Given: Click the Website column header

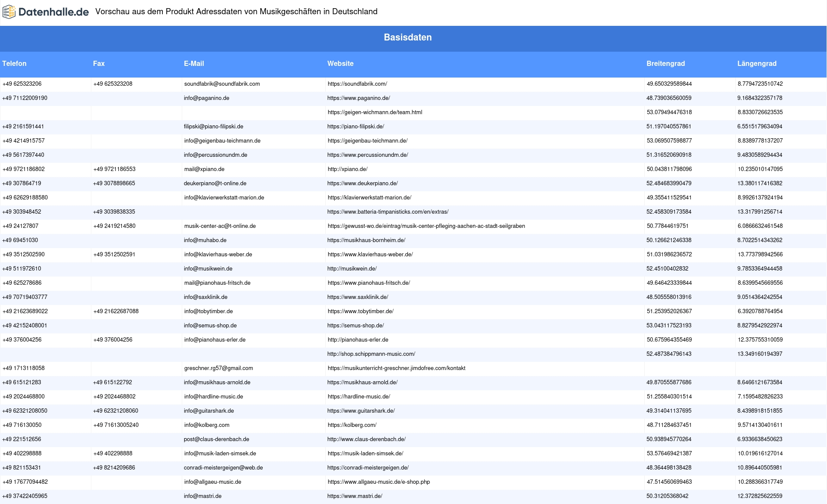Looking at the screenshot, I should 340,63.
